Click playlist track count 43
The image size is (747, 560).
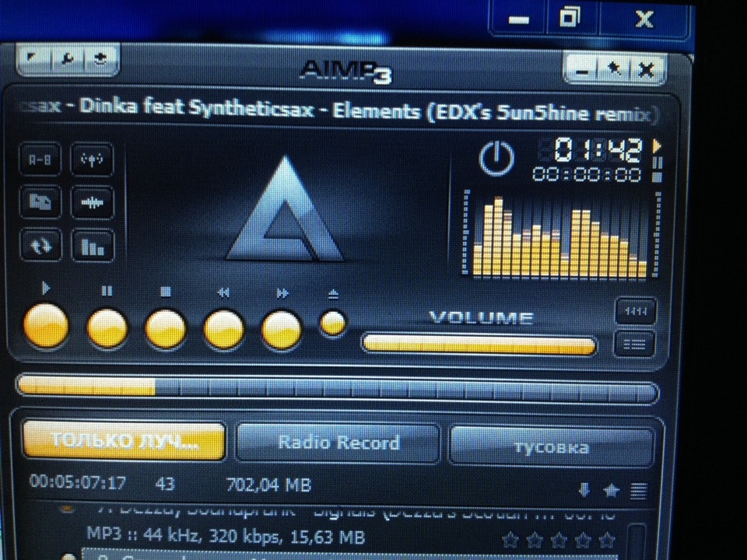tap(165, 484)
